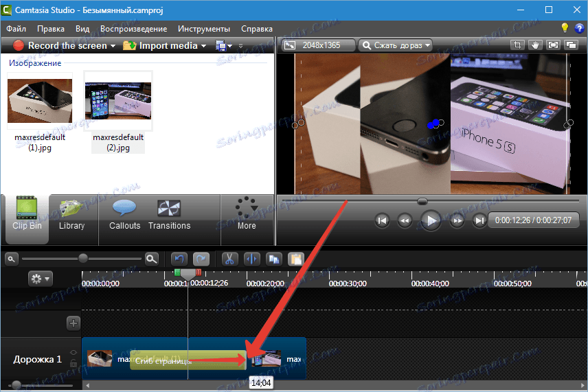Image resolution: width=588 pixels, height=392 pixels.
Task: Click timeline scrollbar left arrow
Action: point(87,385)
